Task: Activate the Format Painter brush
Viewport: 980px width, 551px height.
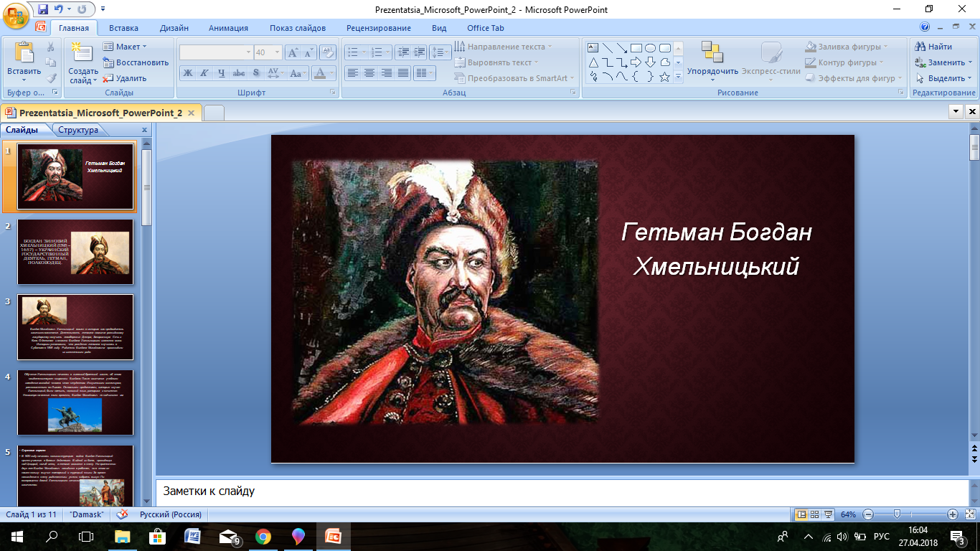Action: (51, 78)
